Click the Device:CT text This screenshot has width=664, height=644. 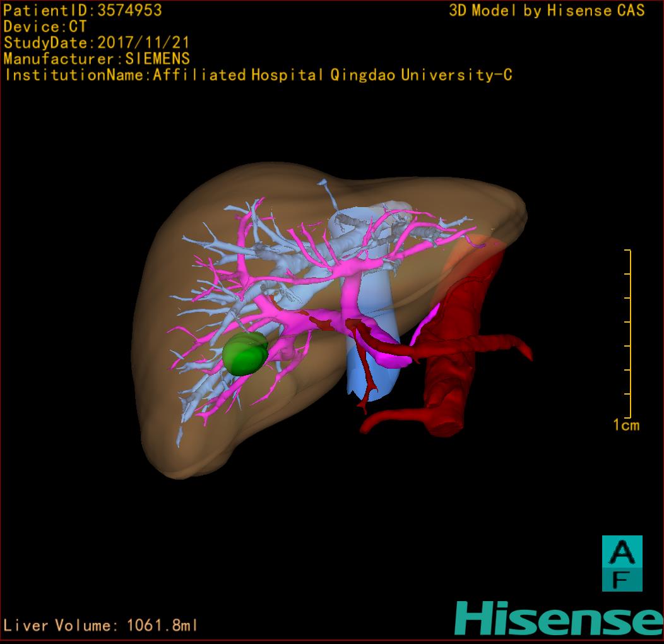pos(45,27)
